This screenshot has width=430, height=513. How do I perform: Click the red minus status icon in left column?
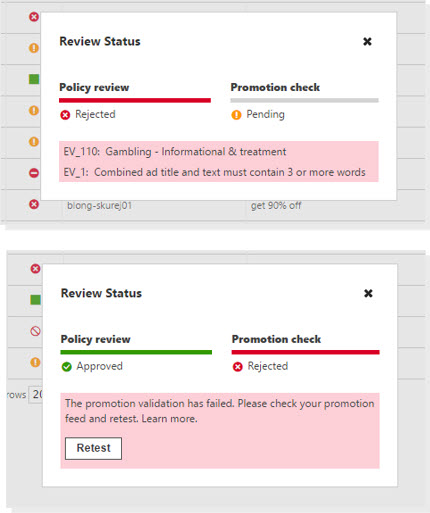point(34,173)
